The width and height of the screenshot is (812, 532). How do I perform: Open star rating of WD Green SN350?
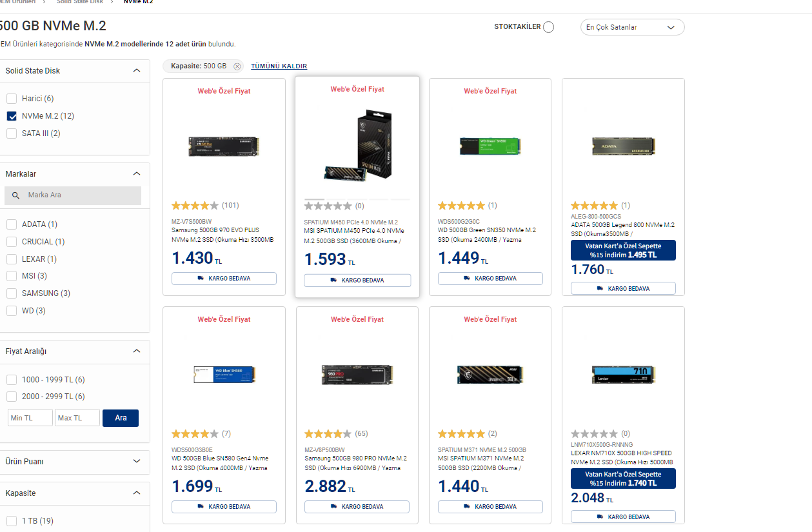click(461, 206)
